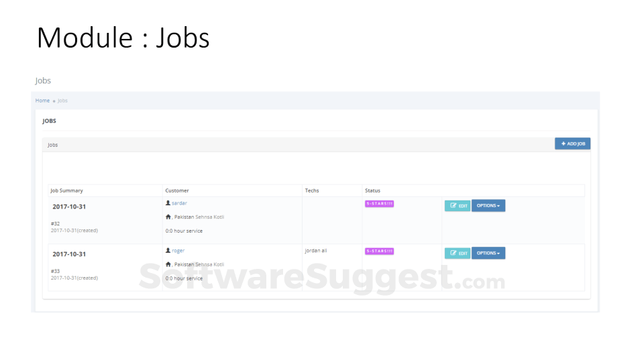Click the Job Summary column header
This screenshot has width=644, height=342.
coord(66,190)
